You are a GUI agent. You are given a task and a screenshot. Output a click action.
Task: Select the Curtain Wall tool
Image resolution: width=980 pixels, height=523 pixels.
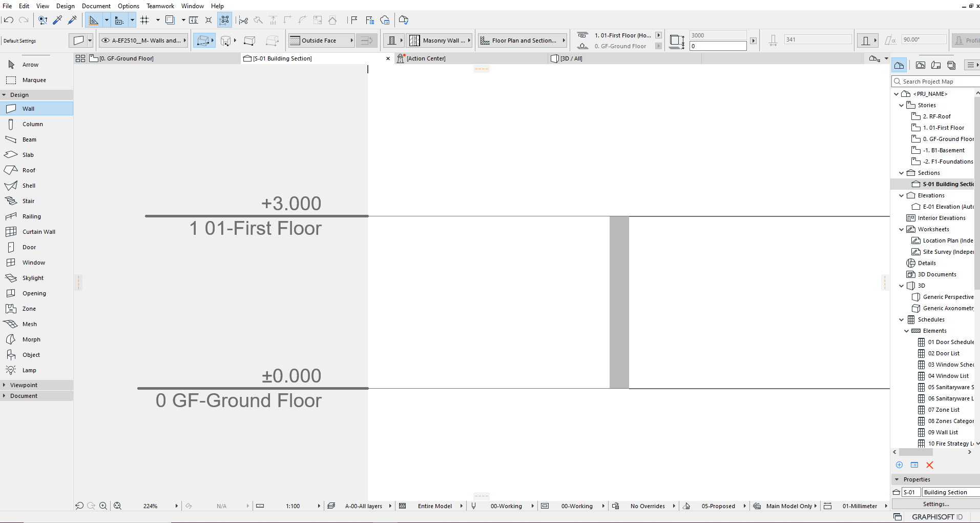(x=38, y=232)
